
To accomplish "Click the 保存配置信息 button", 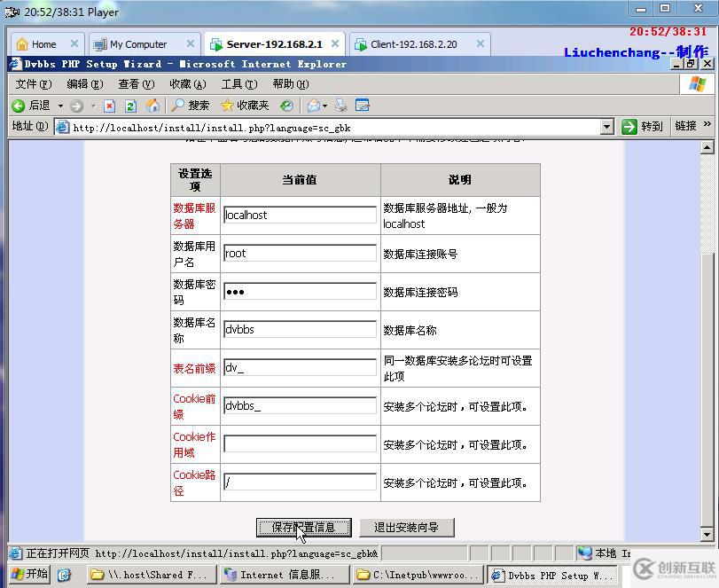I will (x=303, y=528).
